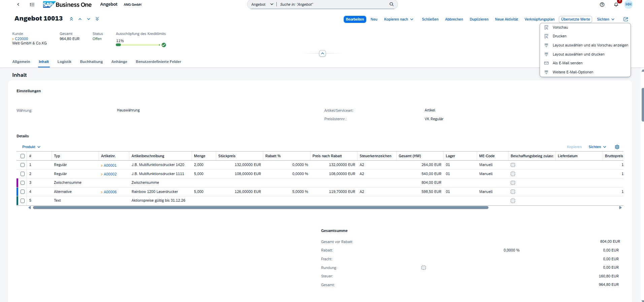The width and height of the screenshot is (644, 302).
Task: Go back with the left arrow icon
Action: pyautogui.click(x=18, y=4)
